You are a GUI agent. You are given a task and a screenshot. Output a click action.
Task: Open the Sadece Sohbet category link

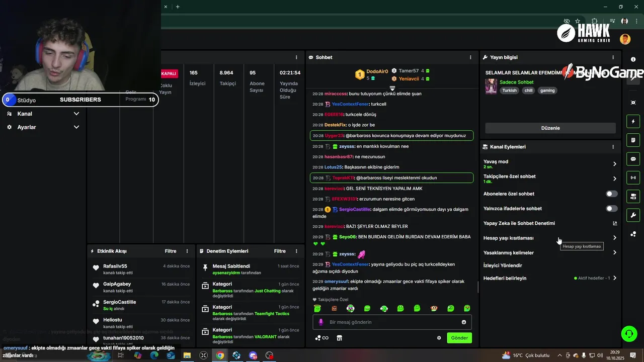click(516, 82)
